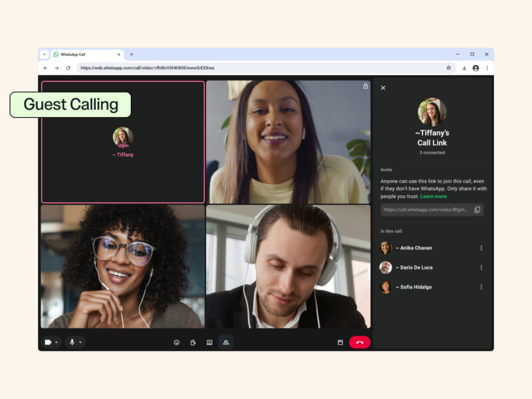
Task: Expand the microphone options dropdown arrow
Action: point(80,342)
